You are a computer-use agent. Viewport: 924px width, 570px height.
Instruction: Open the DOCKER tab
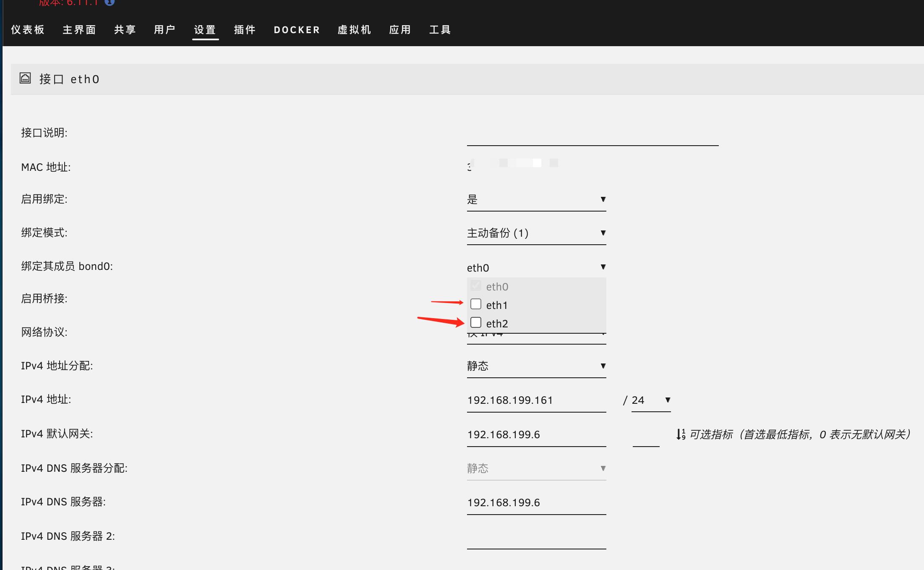tap(297, 29)
